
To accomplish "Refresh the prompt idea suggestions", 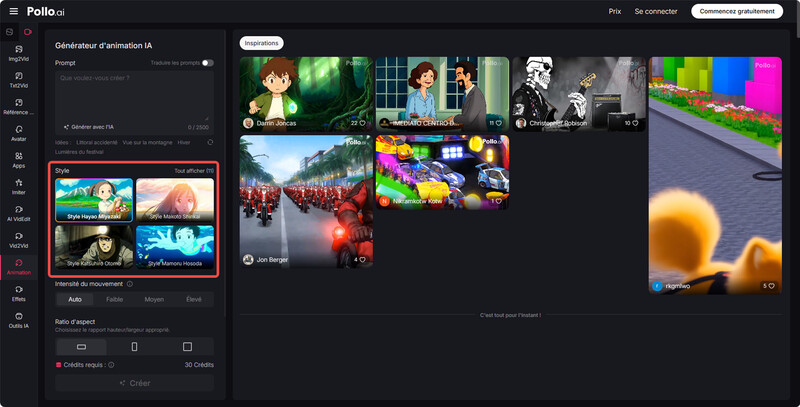I will pyautogui.click(x=210, y=142).
